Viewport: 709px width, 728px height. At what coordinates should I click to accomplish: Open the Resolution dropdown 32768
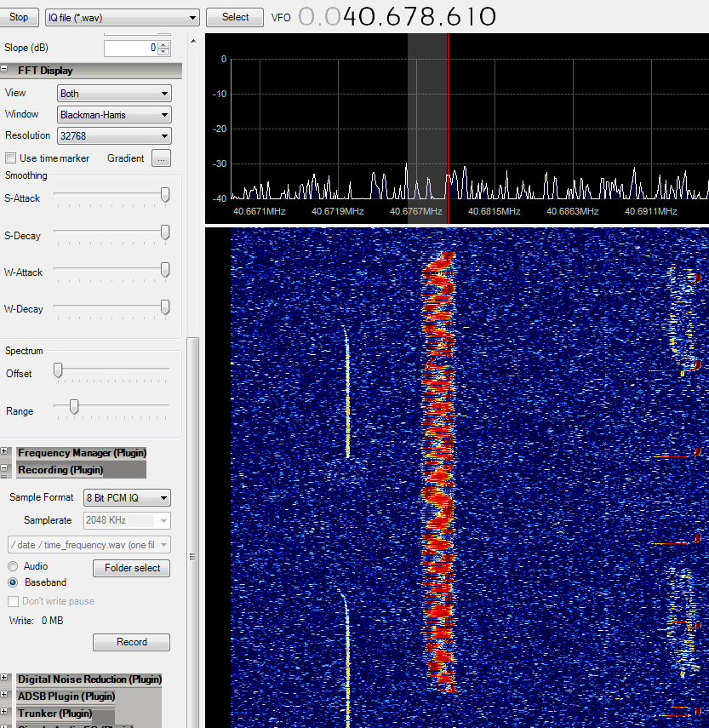pyautogui.click(x=114, y=136)
